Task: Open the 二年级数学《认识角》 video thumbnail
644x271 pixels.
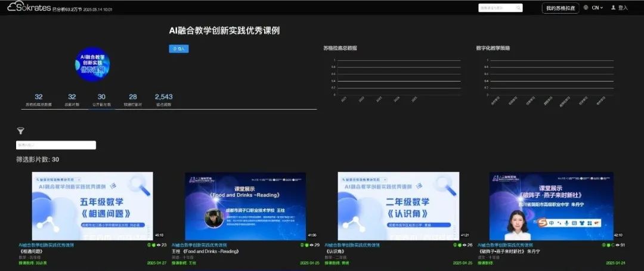Action: 398,206
